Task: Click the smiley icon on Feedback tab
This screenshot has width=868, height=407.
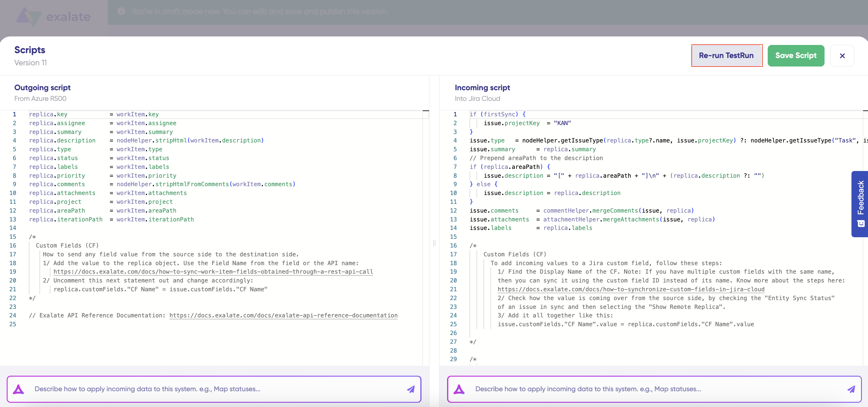Action: click(861, 224)
